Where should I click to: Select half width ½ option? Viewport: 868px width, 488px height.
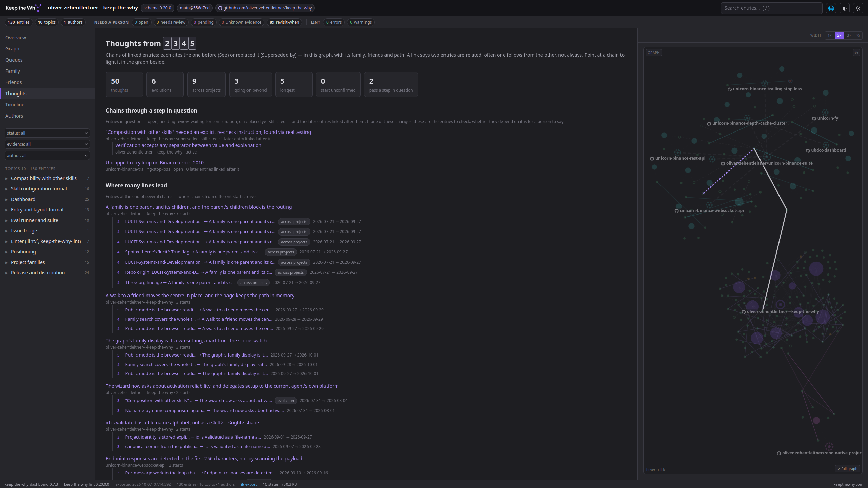click(x=858, y=35)
